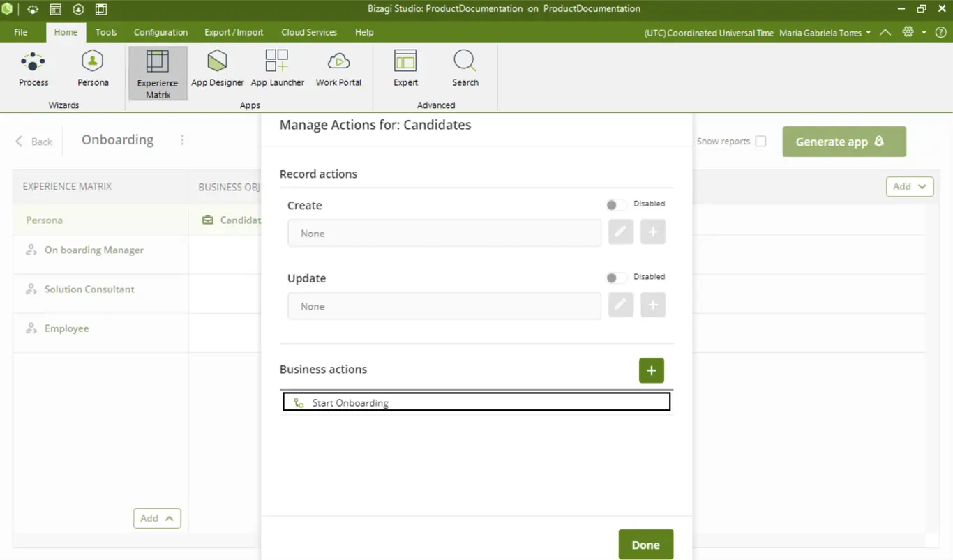Screen dimensions: 953x560
Task: Open the Maria Gabriela Torres user dropdown
Action: click(x=825, y=33)
